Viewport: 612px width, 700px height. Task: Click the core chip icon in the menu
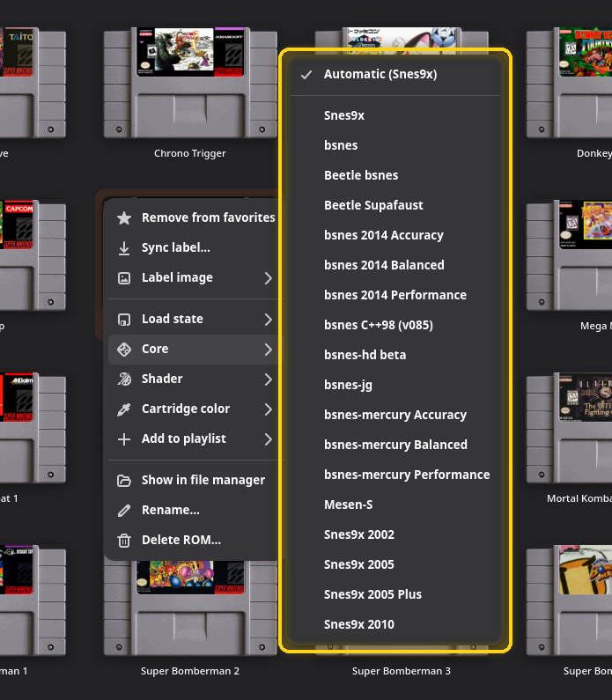pyautogui.click(x=124, y=349)
